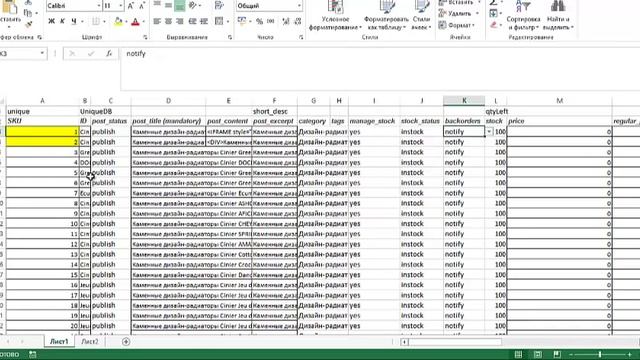Screen dimensions: 640x360
Task: Click the yellow fill color bucket
Action: 118,22
